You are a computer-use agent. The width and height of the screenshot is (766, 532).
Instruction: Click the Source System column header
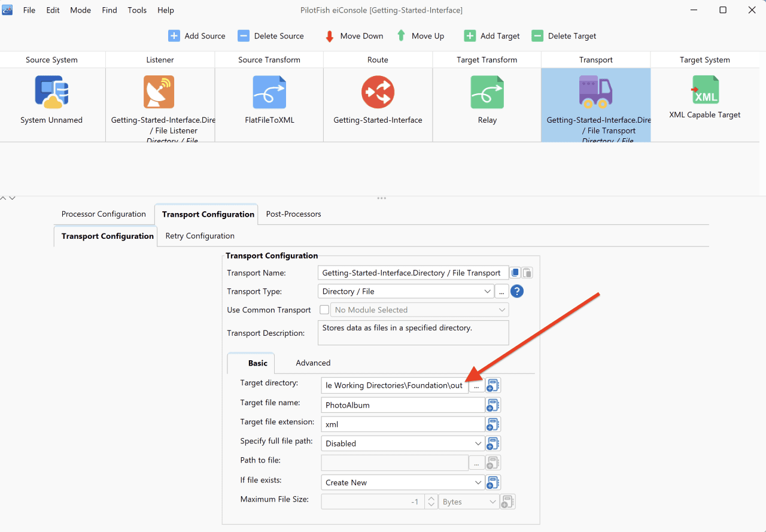point(51,60)
